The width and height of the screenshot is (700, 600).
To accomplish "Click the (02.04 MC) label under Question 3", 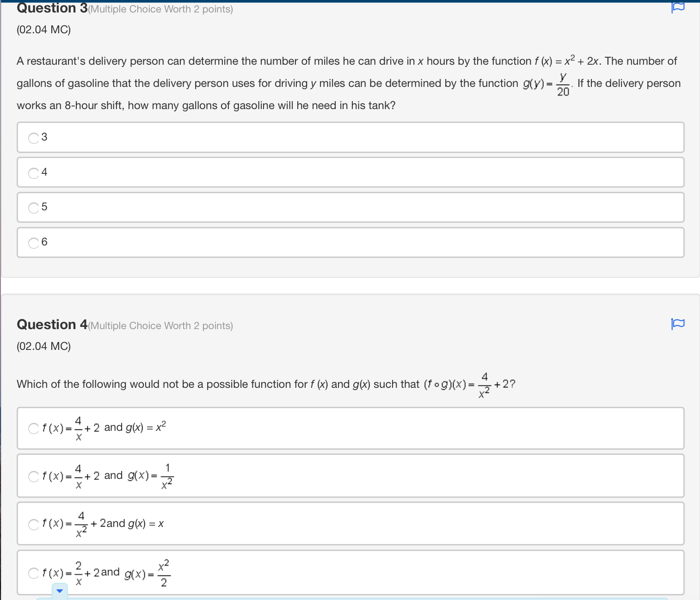I will pyautogui.click(x=43, y=29).
